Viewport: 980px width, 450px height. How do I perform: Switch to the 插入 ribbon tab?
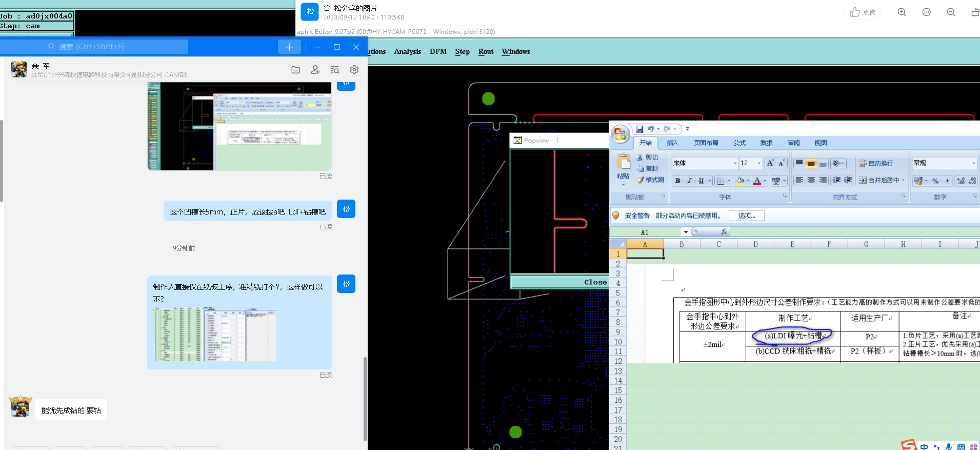(672, 143)
